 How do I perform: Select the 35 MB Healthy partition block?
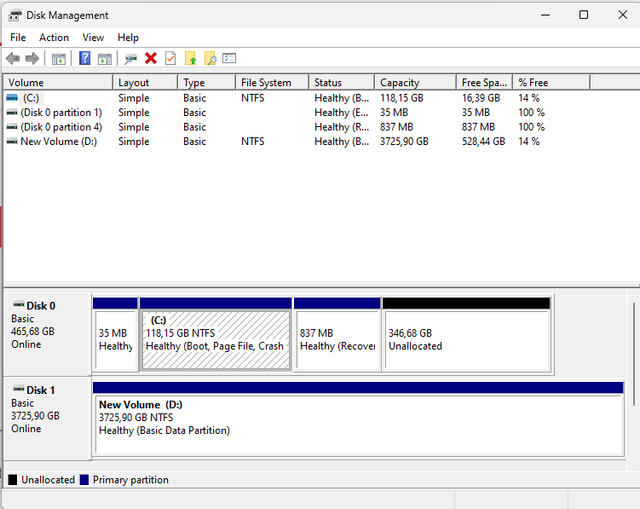(x=116, y=335)
